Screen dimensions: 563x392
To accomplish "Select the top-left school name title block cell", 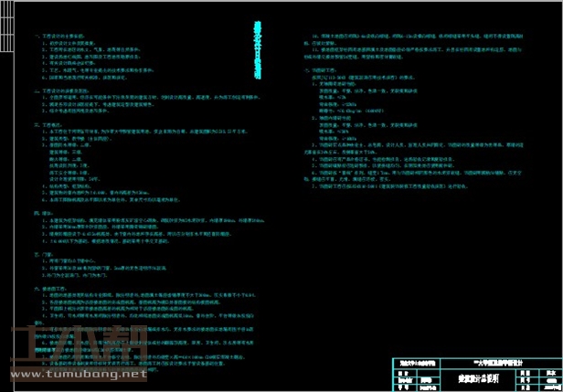I will pos(413,362).
